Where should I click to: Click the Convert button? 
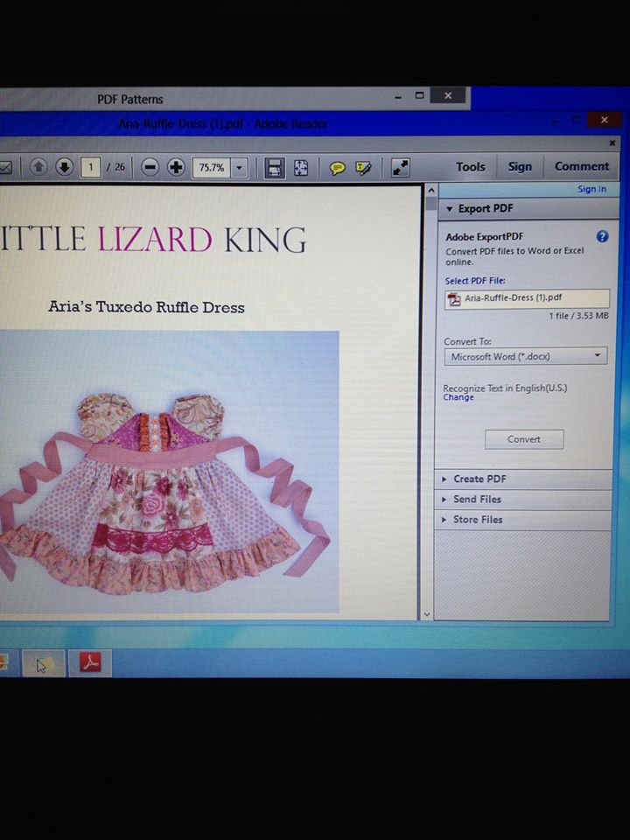(524, 439)
